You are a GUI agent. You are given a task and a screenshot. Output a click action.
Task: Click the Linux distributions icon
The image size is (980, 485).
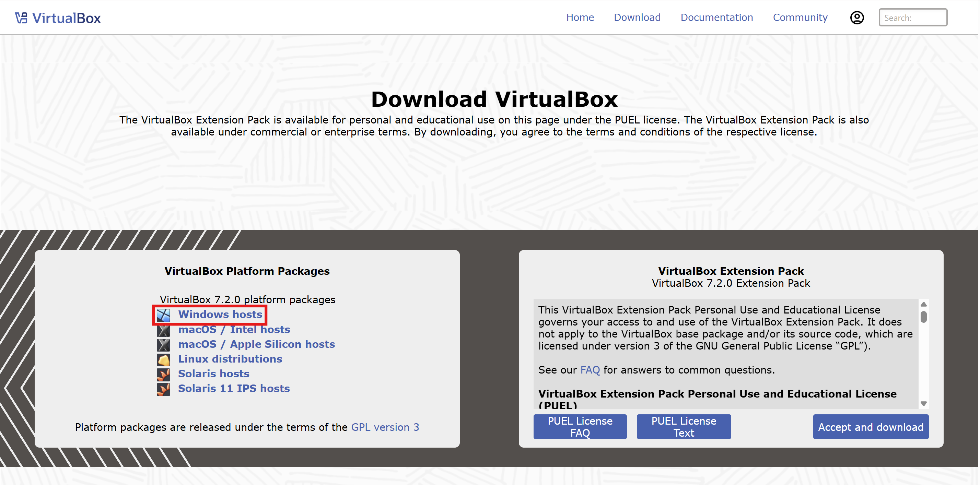click(163, 359)
